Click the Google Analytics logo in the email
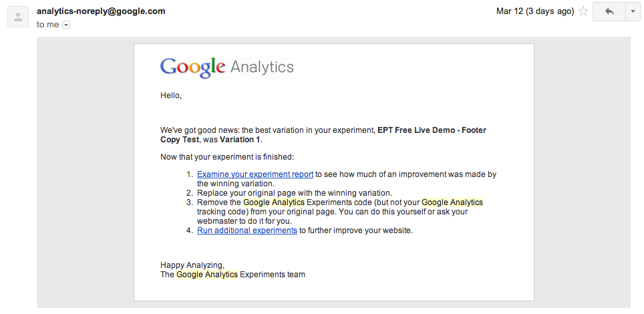Viewport: 644px width, 314px height. click(226, 67)
